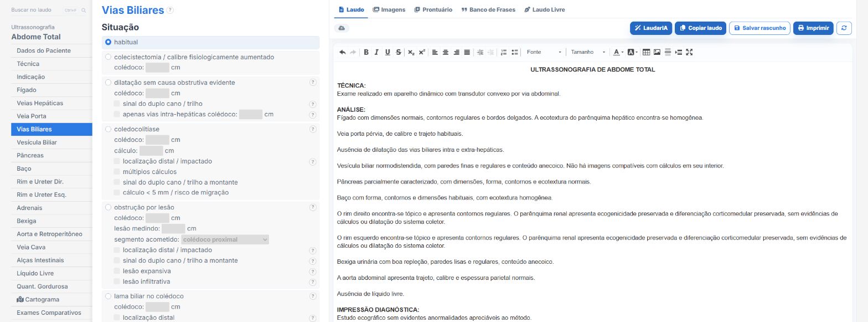Click the cálculo cm input field
Image resolution: width=868 pixels, height=322 pixels.
[x=151, y=151]
